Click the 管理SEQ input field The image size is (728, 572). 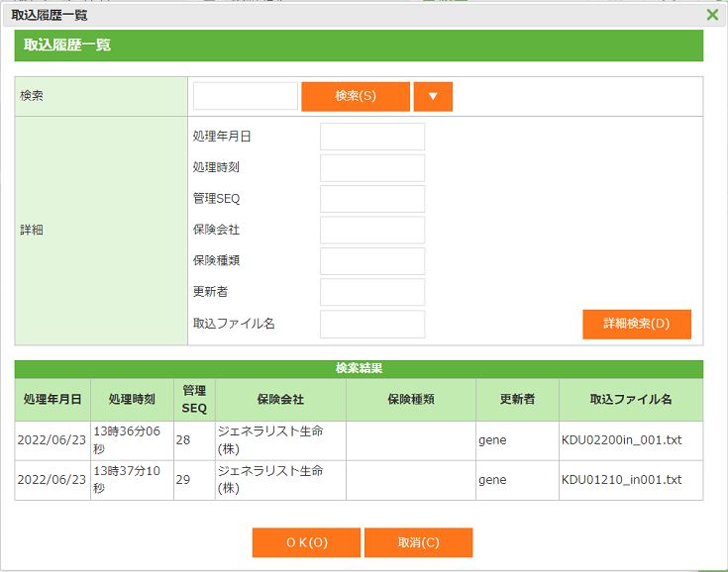point(371,199)
